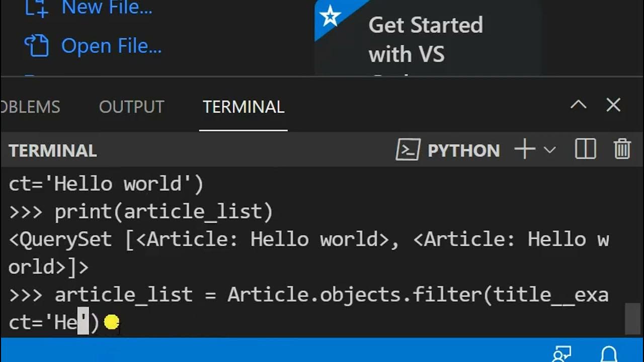Viewport: 644px width, 362px height.
Task: Create a new terminal with the plus icon
Action: (525, 150)
